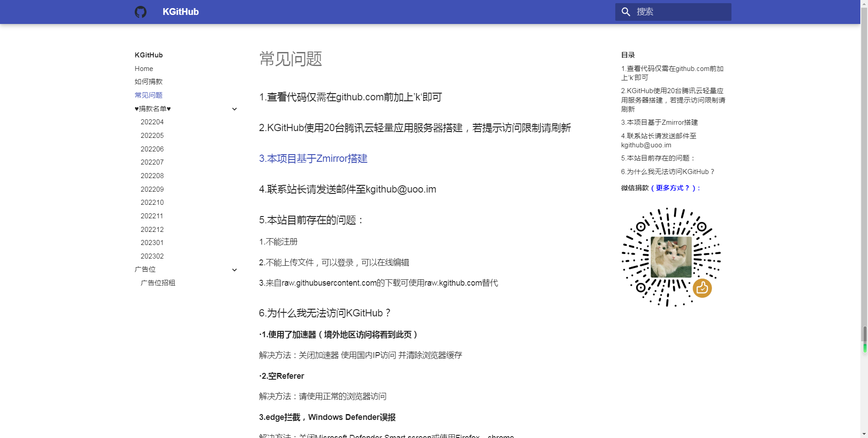Click the search magnifier icon
Screen dimensions: 868x438
(x=626, y=12)
